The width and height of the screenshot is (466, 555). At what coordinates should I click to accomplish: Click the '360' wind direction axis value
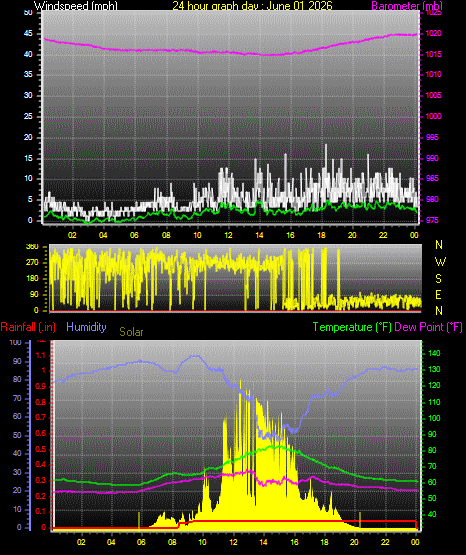tap(32, 247)
